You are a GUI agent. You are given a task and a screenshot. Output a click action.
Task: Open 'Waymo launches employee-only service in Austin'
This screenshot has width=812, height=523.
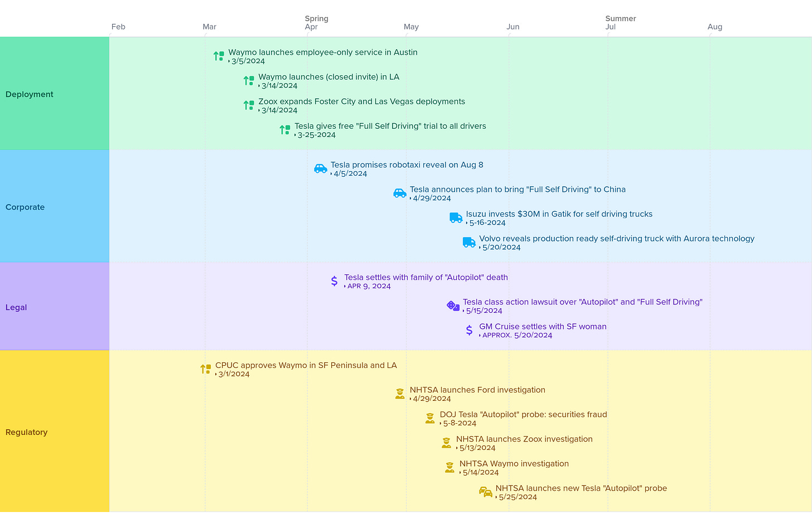pyautogui.click(x=323, y=52)
